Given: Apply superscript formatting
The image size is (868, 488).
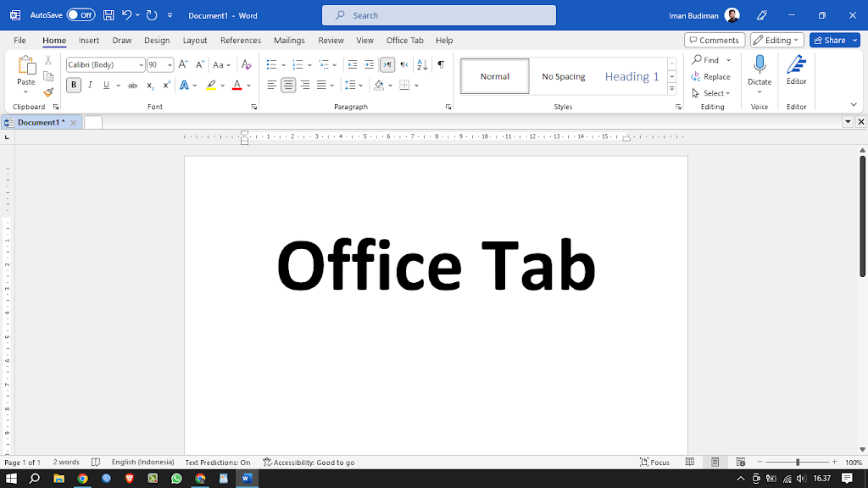Looking at the screenshot, I should click(x=166, y=86).
